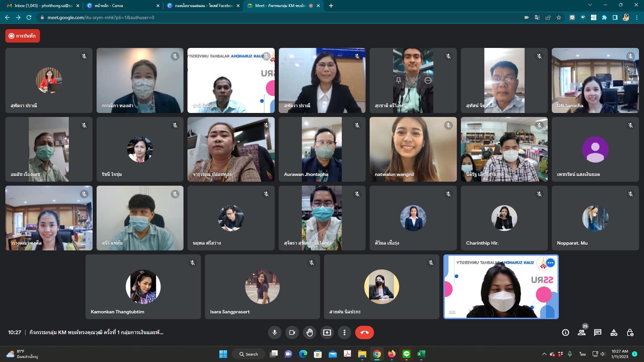The height and width of the screenshot is (362, 644).
Task: Open more options three-dot menu
Action: [x=344, y=333]
